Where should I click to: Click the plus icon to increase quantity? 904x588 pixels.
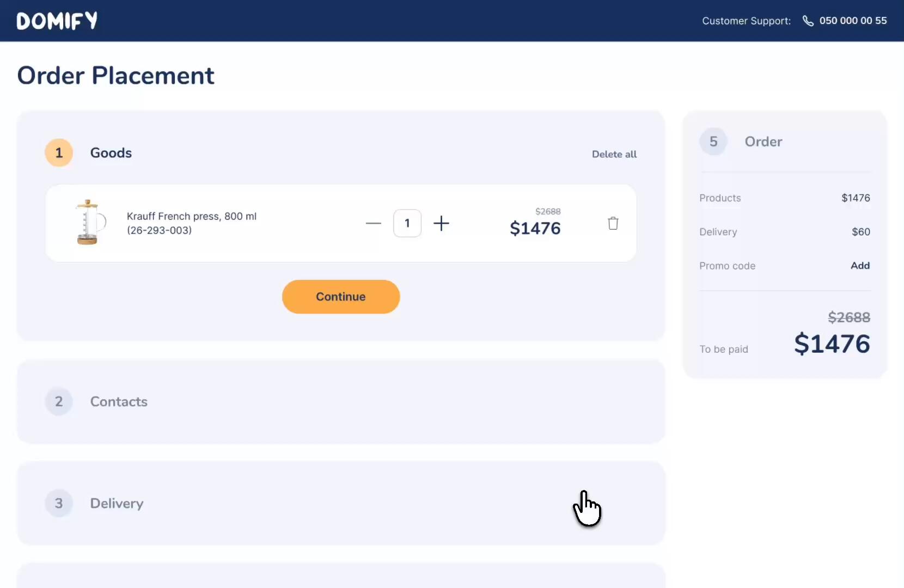tap(442, 223)
